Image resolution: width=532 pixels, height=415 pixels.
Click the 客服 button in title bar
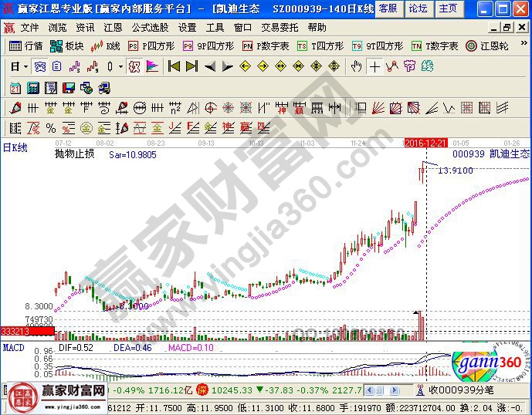pos(388,8)
